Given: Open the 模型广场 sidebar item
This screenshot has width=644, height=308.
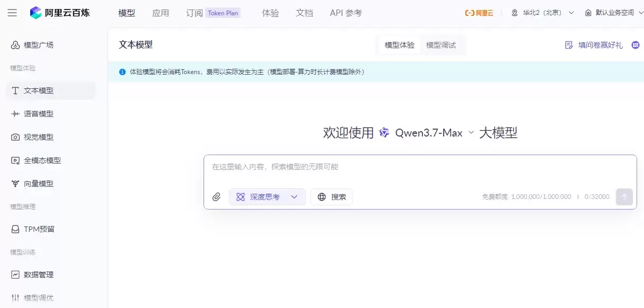Looking at the screenshot, I should 50,45.
